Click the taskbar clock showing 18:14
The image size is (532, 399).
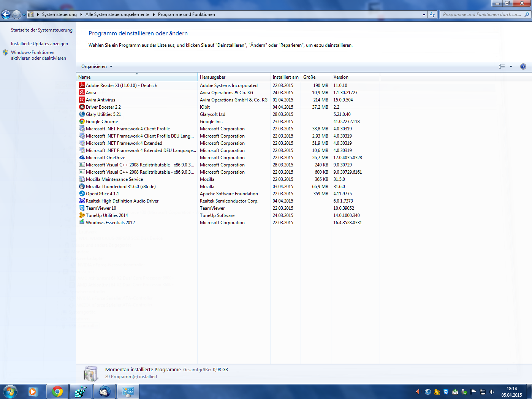(x=511, y=392)
